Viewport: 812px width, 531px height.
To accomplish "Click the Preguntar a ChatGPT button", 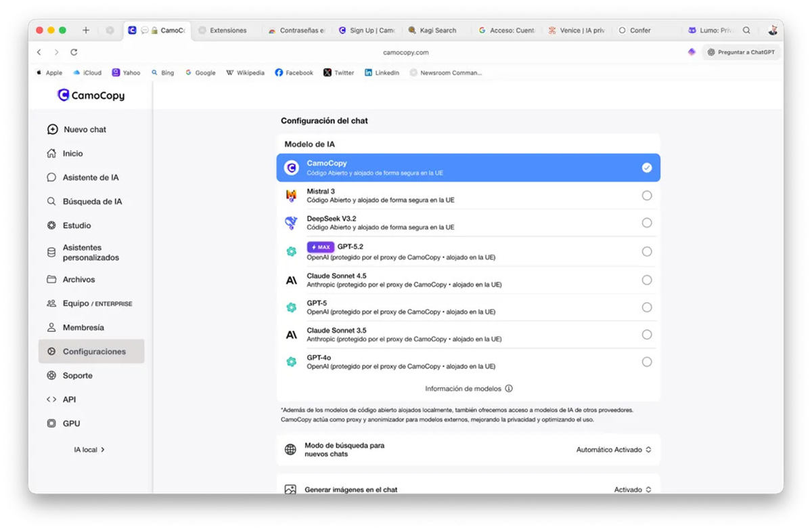I will 741,52.
